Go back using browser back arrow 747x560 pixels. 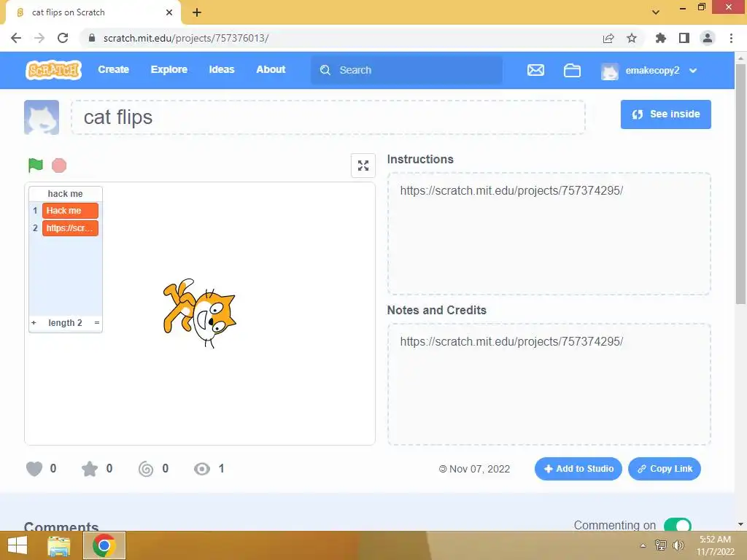[x=16, y=38]
